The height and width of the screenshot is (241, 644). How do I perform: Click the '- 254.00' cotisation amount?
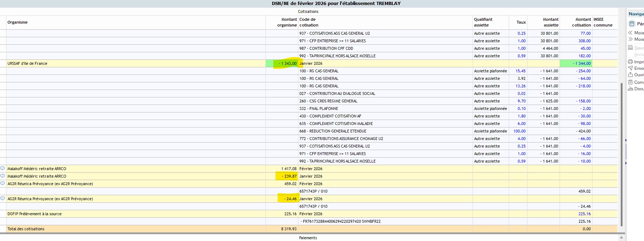click(583, 71)
